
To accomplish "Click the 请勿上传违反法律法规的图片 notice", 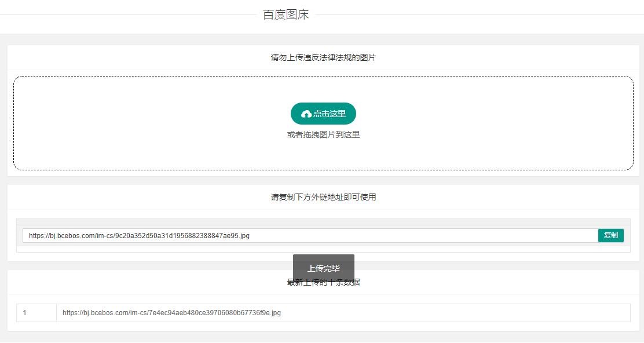I will coord(323,57).
